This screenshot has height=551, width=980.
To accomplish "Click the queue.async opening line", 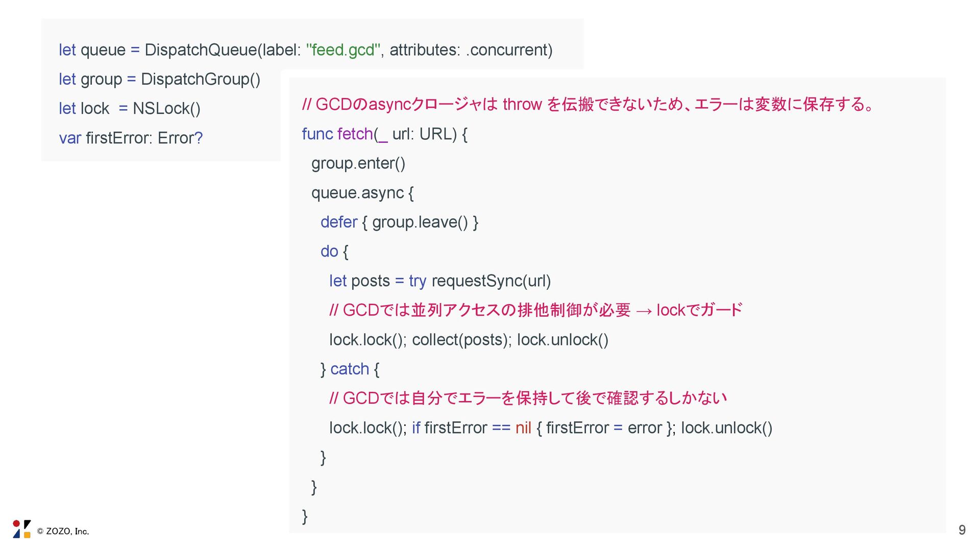I will pos(362,193).
